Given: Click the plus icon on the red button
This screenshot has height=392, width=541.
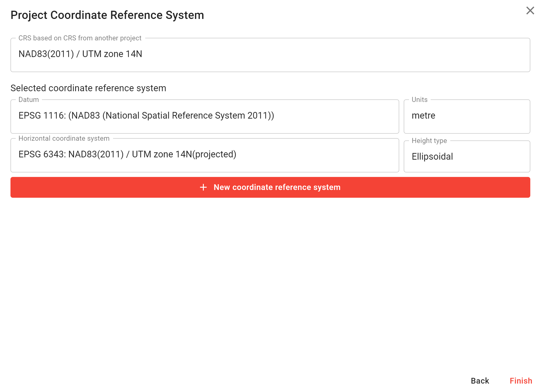Looking at the screenshot, I should [203, 187].
